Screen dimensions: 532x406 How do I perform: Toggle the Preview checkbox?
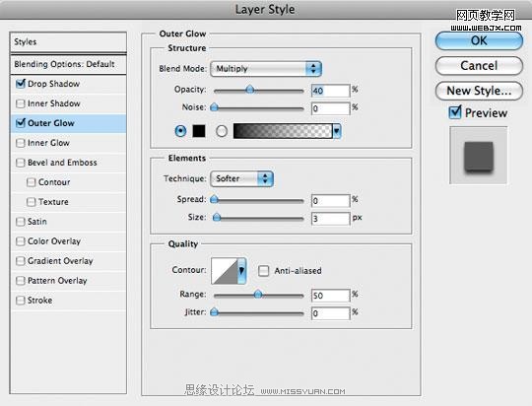454,112
